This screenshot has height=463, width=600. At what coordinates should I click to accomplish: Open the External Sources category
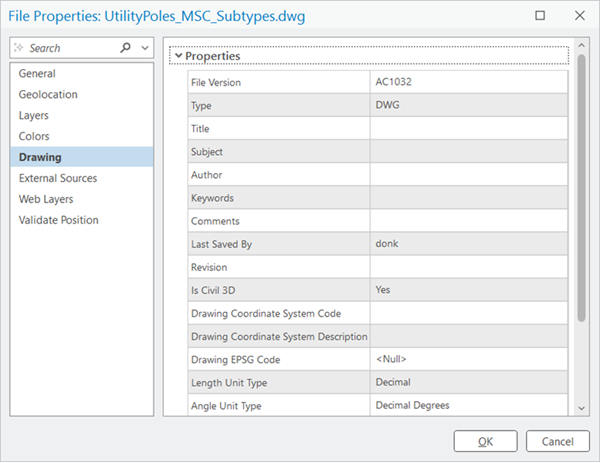click(58, 179)
